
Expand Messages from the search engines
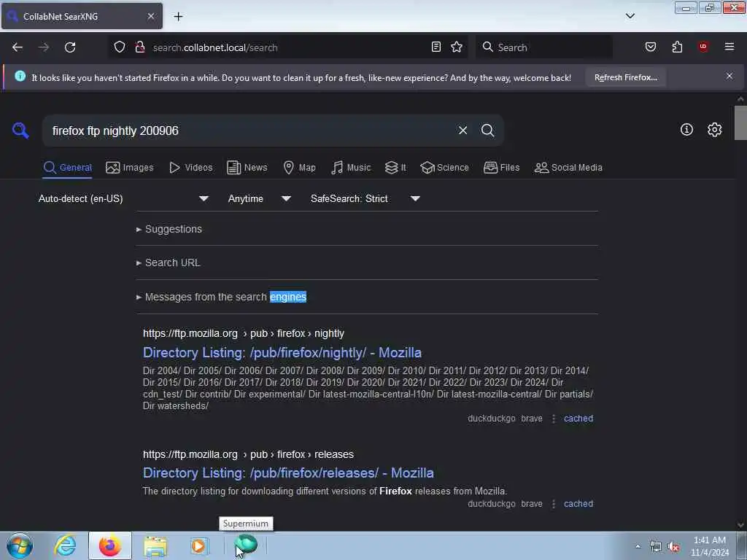(222, 297)
